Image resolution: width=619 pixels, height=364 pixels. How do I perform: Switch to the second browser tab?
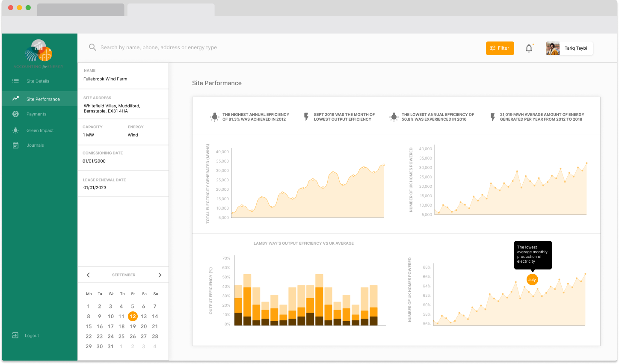pyautogui.click(x=171, y=10)
